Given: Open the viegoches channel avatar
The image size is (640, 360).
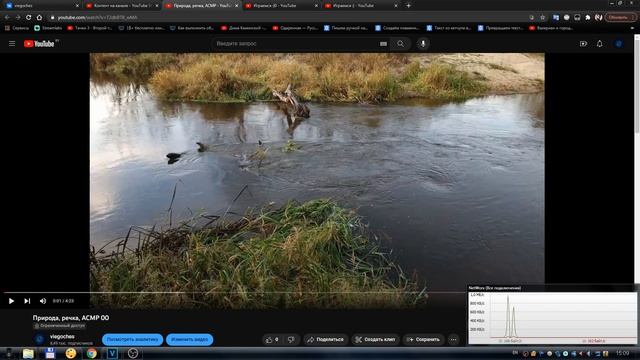Looking at the screenshot, I should pos(40,339).
